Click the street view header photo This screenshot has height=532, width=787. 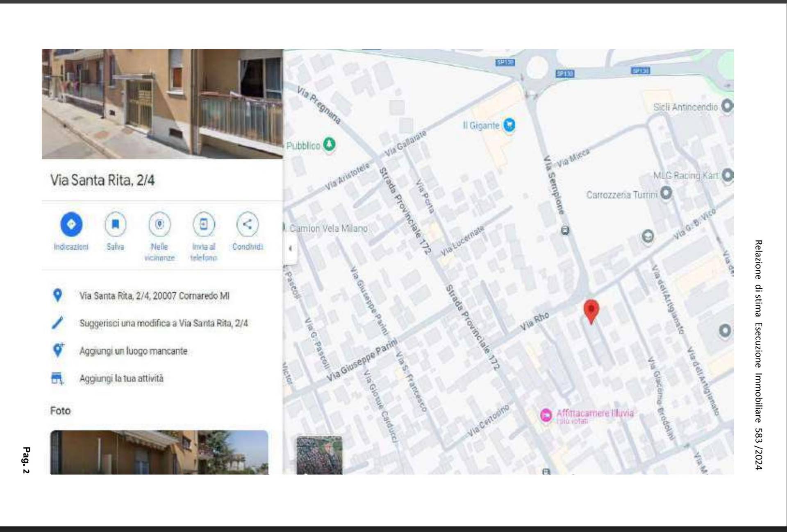click(x=162, y=104)
